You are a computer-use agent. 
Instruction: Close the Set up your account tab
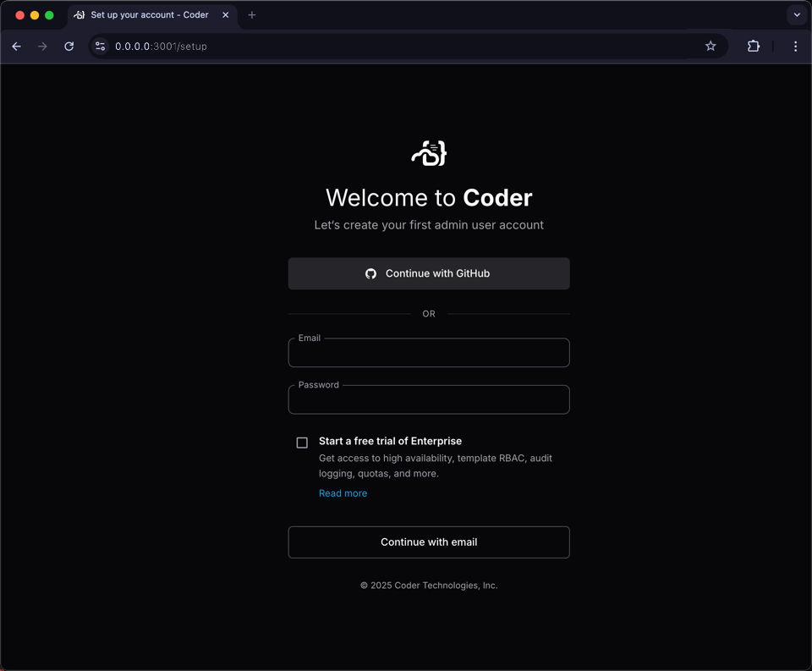224,14
